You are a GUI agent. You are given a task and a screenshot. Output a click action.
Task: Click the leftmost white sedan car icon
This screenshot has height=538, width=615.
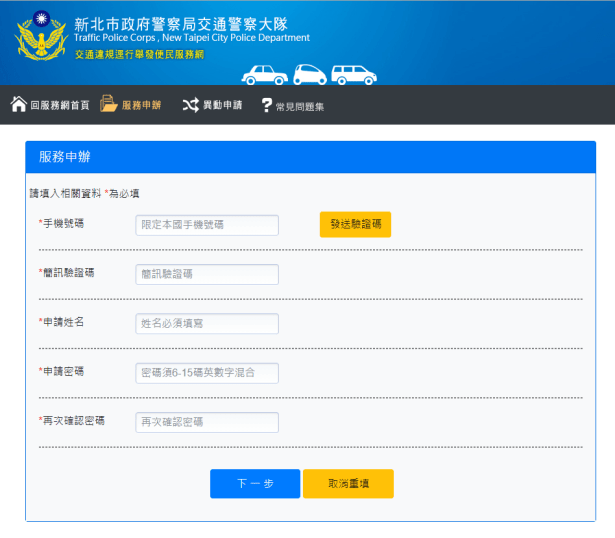coord(264,75)
